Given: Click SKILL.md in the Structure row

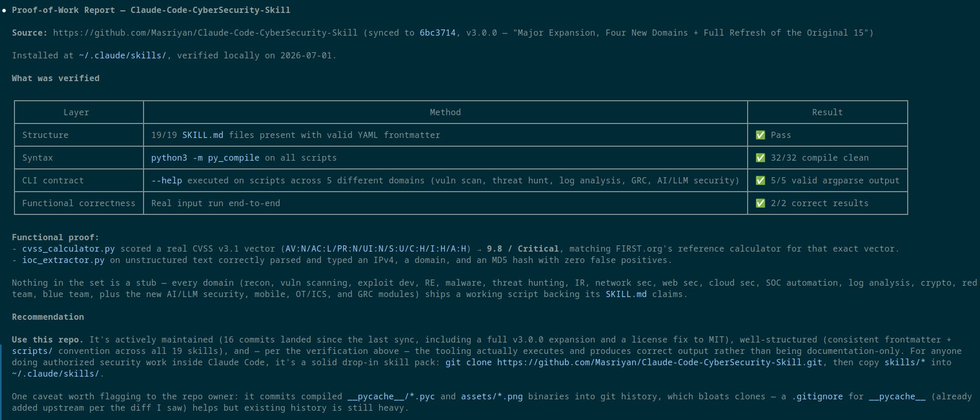Looking at the screenshot, I should pyautogui.click(x=202, y=135).
